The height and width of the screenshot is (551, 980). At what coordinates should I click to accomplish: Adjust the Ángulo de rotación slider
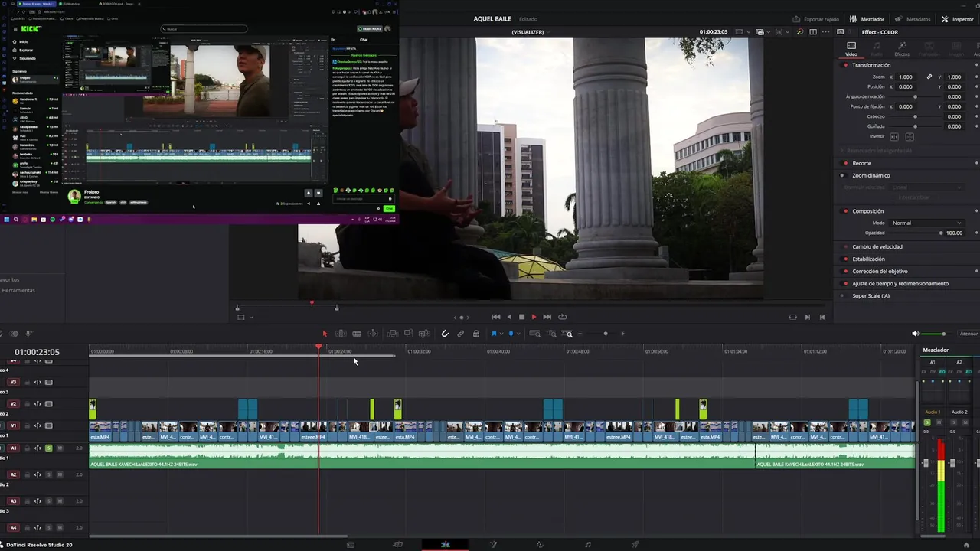[916, 96]
